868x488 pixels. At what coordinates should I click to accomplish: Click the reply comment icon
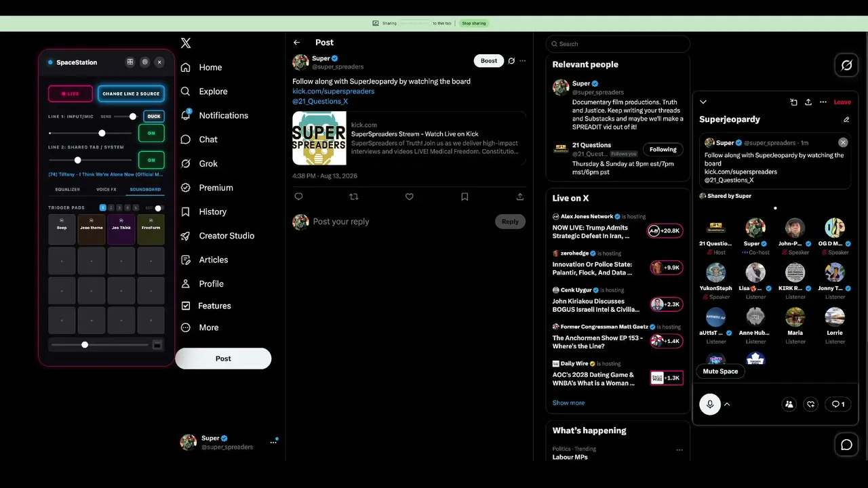298,197
